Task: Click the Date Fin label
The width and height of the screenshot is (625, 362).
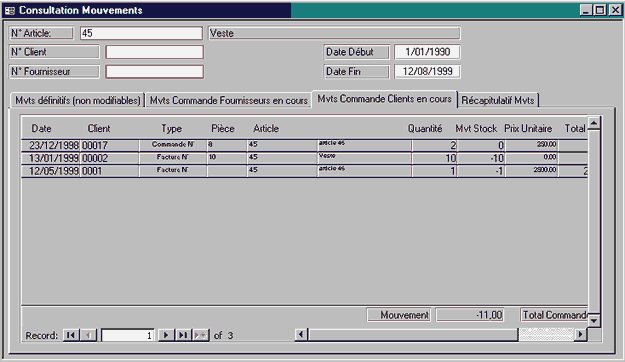Action: point(356,71)
